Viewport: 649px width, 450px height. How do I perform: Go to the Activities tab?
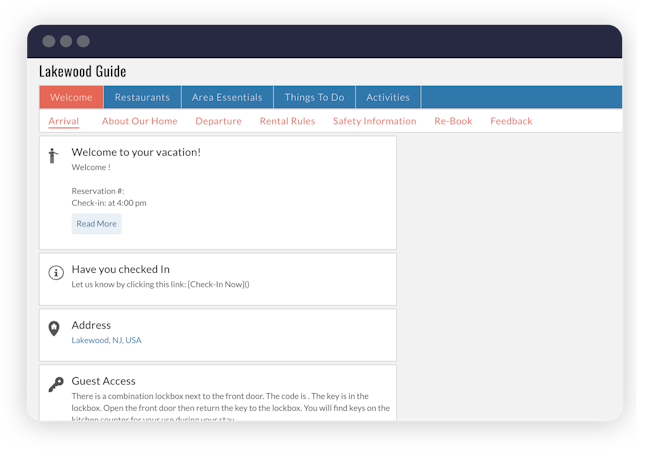pyautogui.click(x=388, y=97)
